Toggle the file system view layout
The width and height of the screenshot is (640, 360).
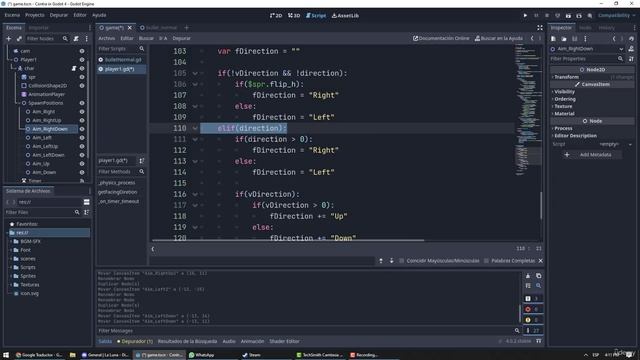tap(87, 202)
